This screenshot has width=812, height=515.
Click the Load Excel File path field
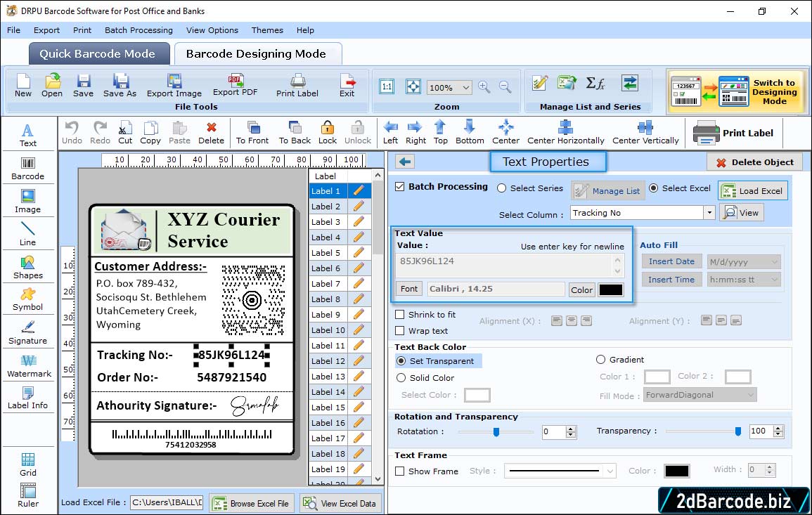click(166, 502)
